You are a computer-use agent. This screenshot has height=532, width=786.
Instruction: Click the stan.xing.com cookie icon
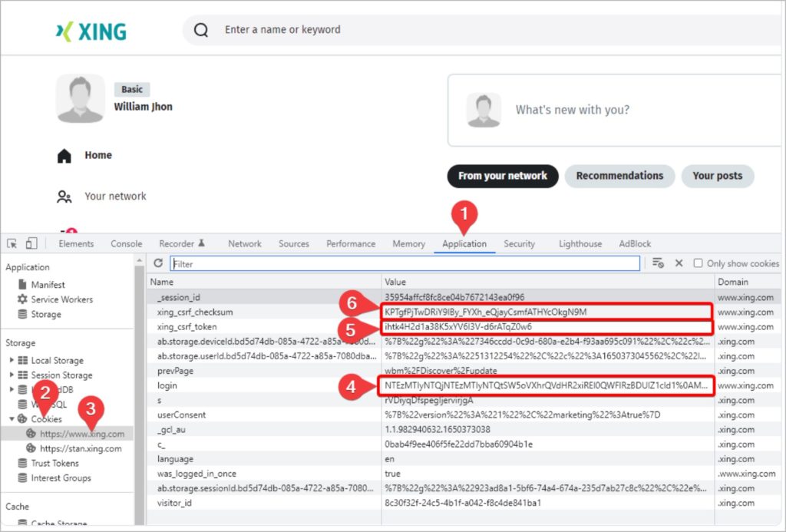31,448
